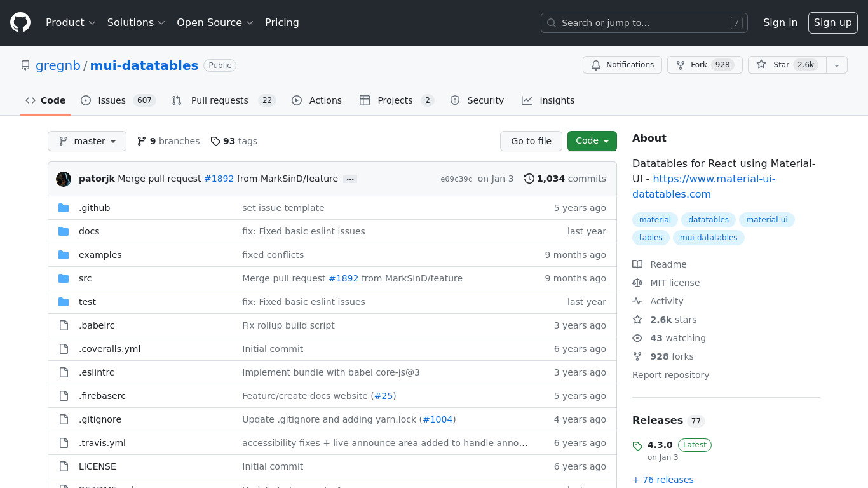Image resolution: width=868 pixels, height=488 pixels.
Task: Click the .travis.yml file icon
Action: point(64,443)
